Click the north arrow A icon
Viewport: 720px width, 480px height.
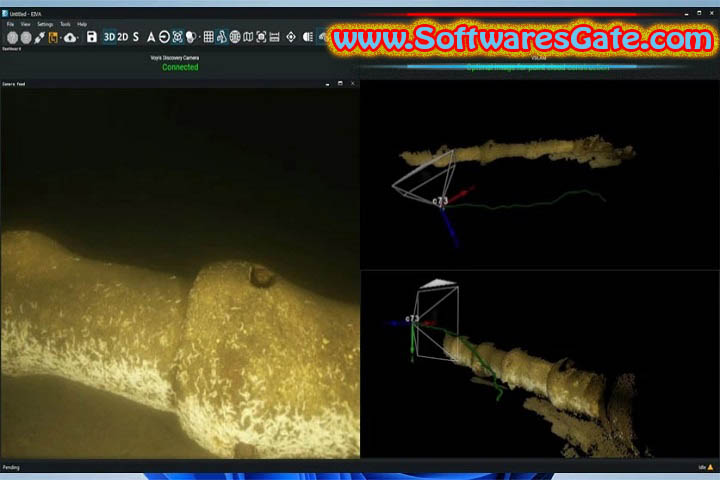pyautogui.click(x=151, y=37)
